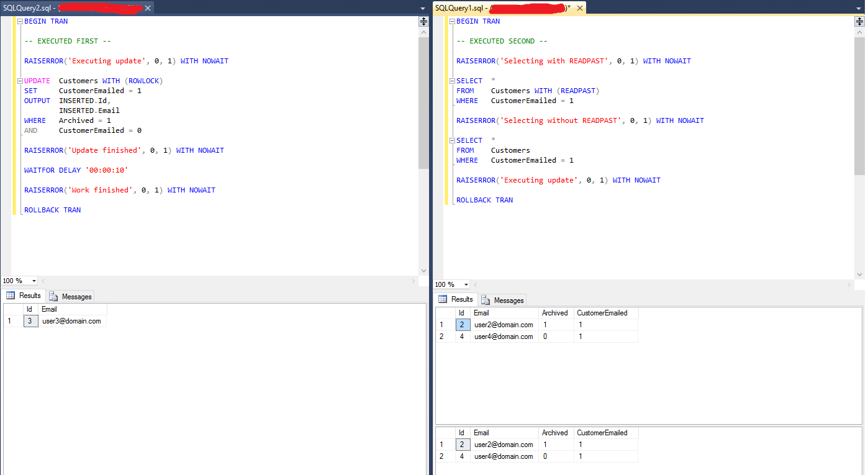Viewport: 868px width, 475px height.
Task: Click the WAITFOR DELAY '00:00:10' line
Action: click(76, 170)
